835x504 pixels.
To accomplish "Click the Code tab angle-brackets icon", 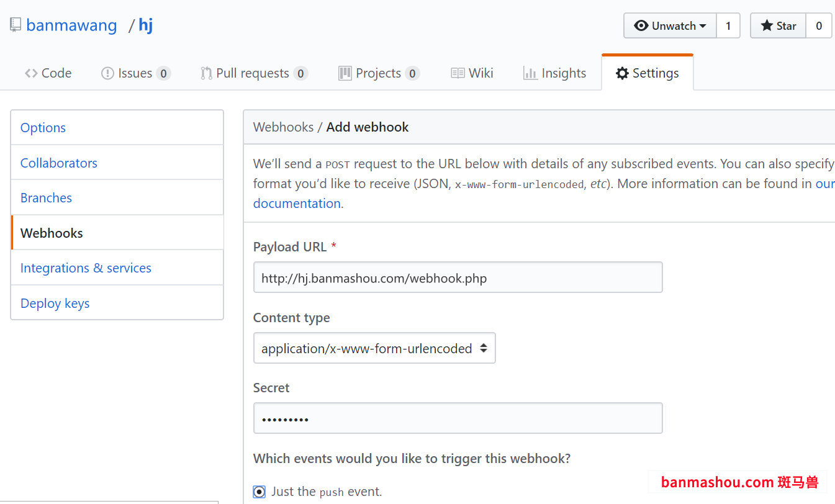I will coord(31,73).
